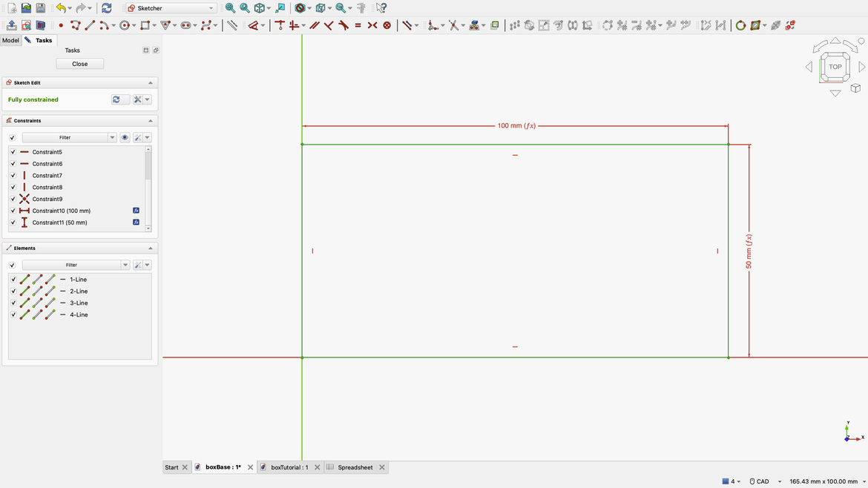The height and width of the screenshot is (488, 868).
Task: Expand the Constraints Filter dropdown
Action: tap(112, 137)
